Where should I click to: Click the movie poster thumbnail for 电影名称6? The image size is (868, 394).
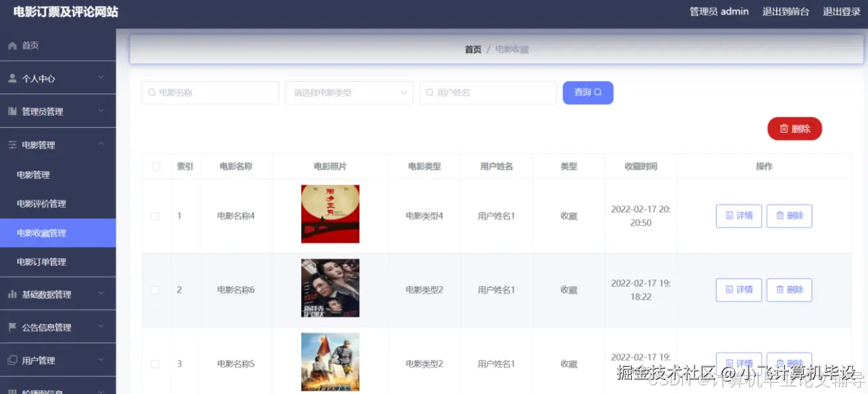330,288
